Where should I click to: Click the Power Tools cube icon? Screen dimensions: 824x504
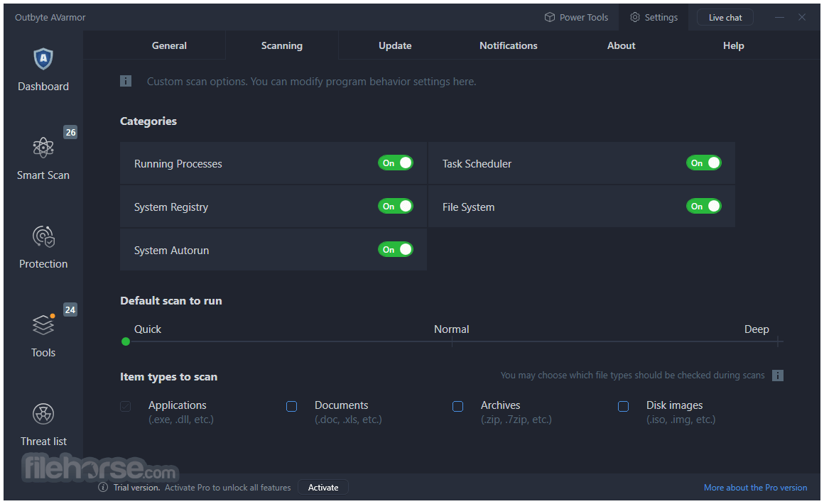point(550,17)
